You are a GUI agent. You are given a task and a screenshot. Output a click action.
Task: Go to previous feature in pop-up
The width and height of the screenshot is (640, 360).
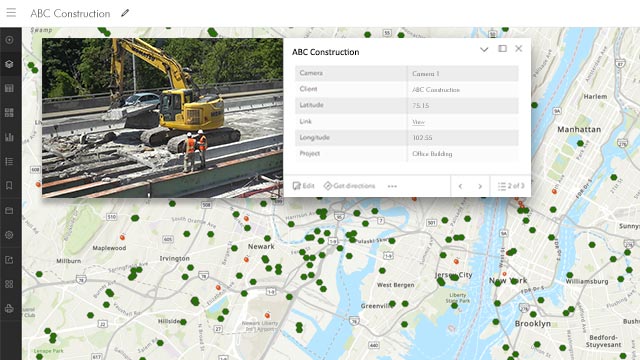(x=460, y=186)
